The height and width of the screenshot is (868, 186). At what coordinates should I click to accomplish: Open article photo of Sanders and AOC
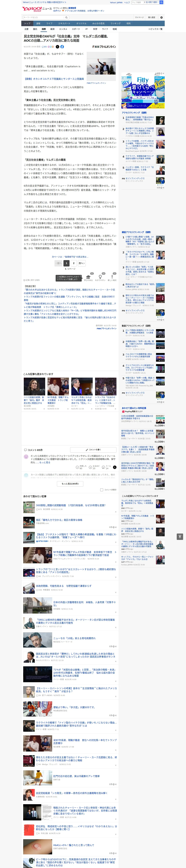(x=101, y=67)
